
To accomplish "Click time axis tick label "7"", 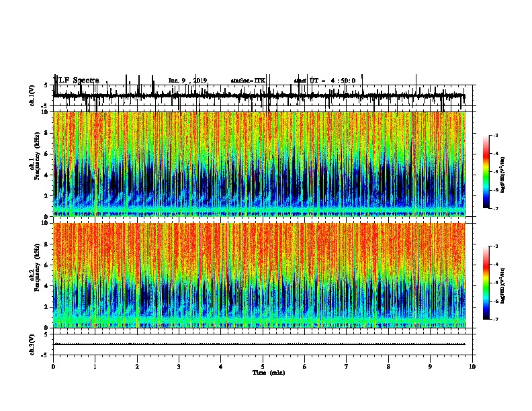I will click(x=347, y=367).
